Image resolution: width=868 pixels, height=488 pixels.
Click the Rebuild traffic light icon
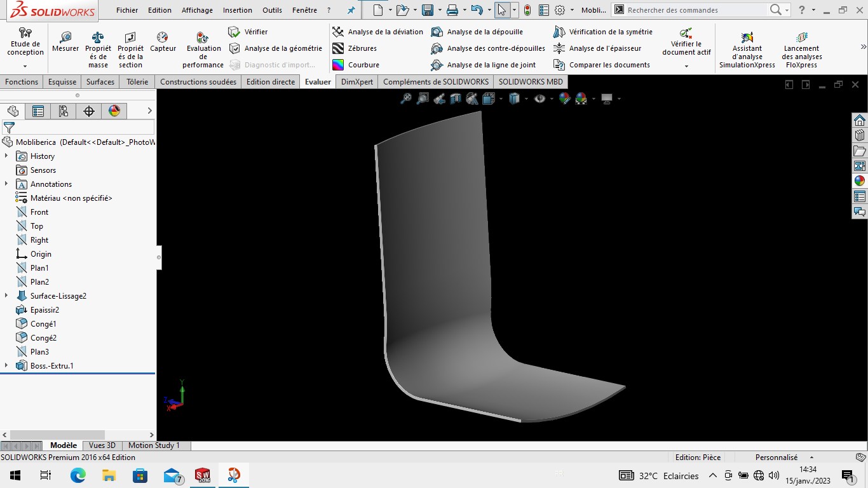[527, 10]
